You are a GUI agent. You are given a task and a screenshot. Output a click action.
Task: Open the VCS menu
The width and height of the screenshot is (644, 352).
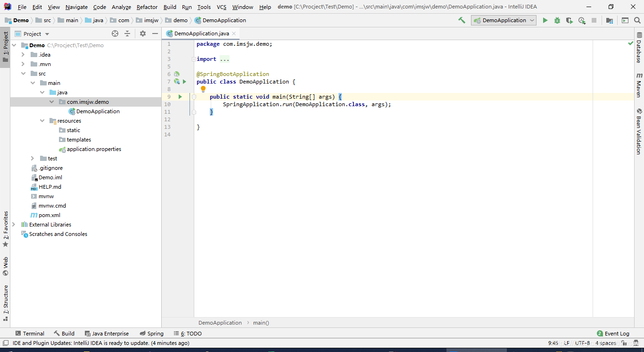[x=222, y=7]
